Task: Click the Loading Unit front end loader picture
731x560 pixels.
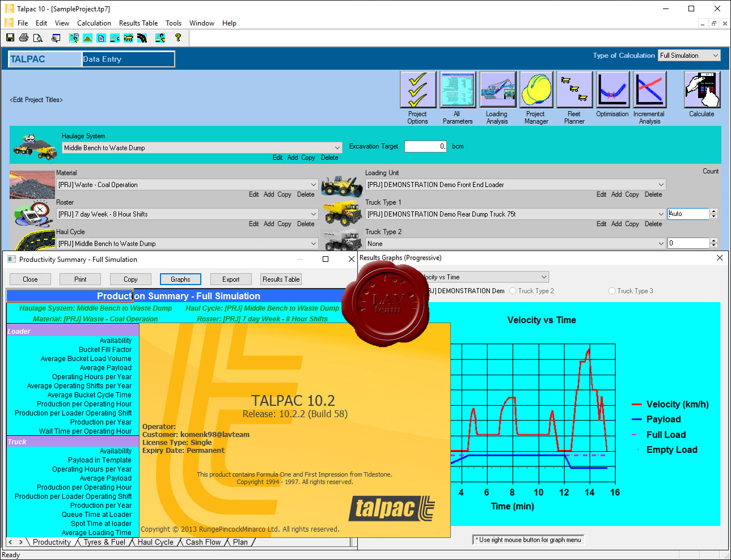Action: point(341,186)
